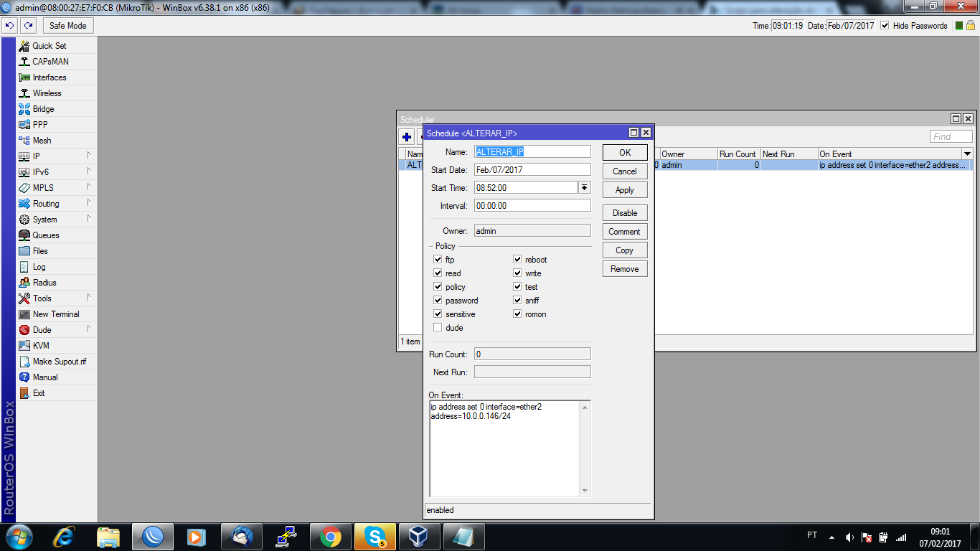Viewport: 980px width, 551px height.
Task: Open the Start Time dropdown arrow
Action: [x=585, y=187]
